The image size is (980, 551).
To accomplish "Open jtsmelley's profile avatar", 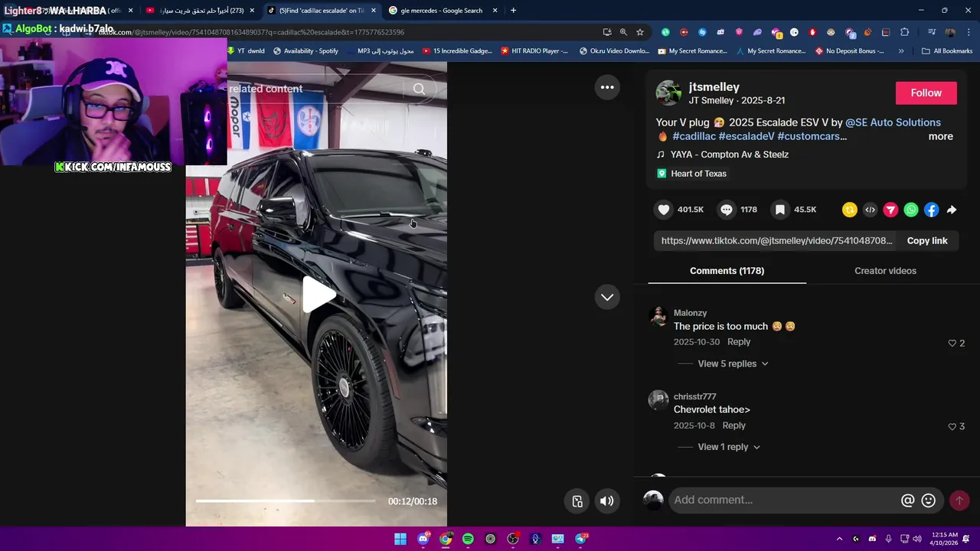I will click(x=668, y=93).
